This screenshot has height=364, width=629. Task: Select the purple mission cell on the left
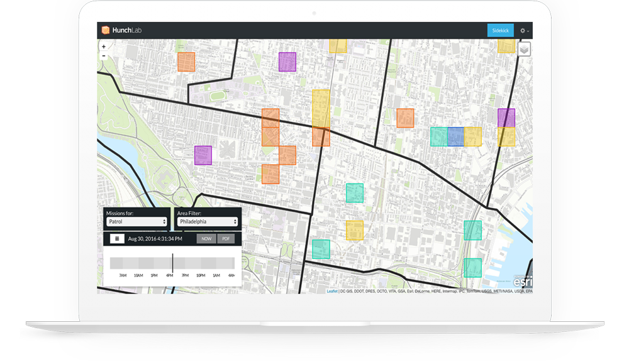pos(203,155)
